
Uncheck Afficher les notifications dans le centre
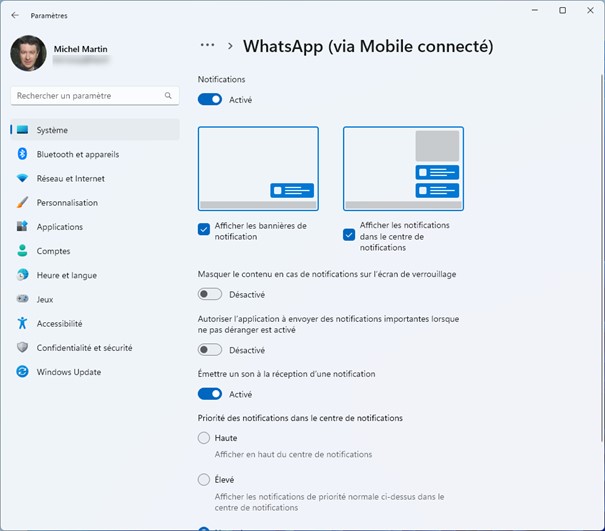[x=349, y=235]
